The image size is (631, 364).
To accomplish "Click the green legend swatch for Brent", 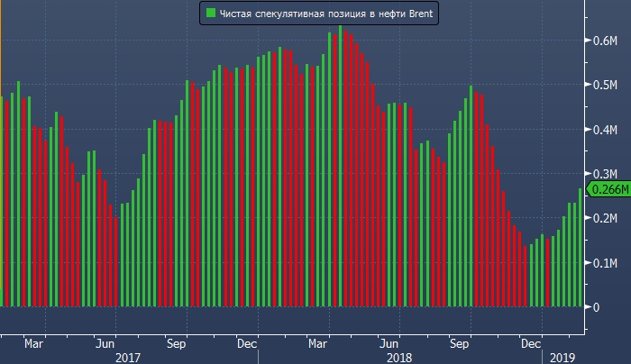I will (210, 14).
